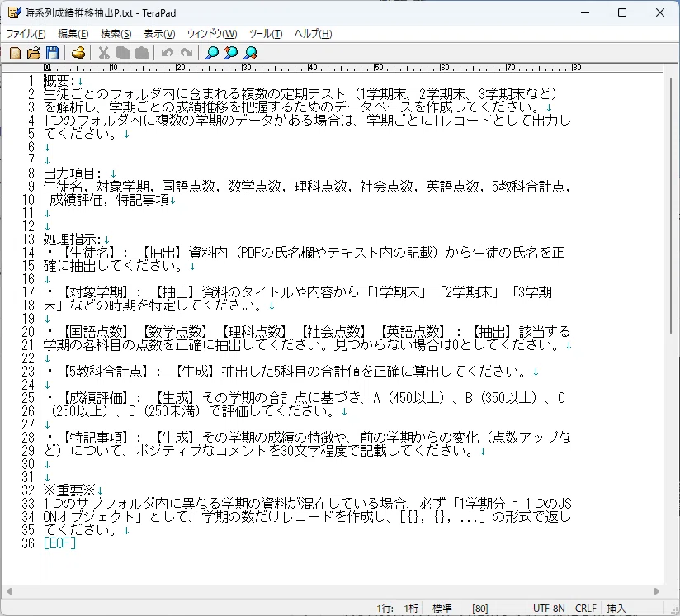Click the 【英語点数】 text on line 20

click(413, 332)
